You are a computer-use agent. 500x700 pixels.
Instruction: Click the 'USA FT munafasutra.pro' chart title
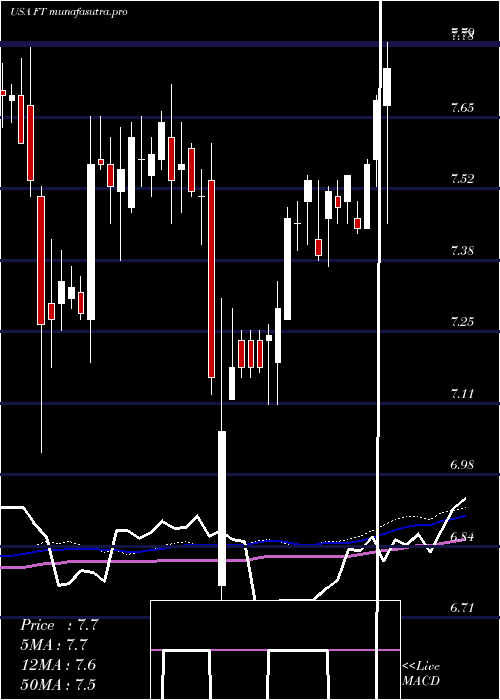click(68, 12)
